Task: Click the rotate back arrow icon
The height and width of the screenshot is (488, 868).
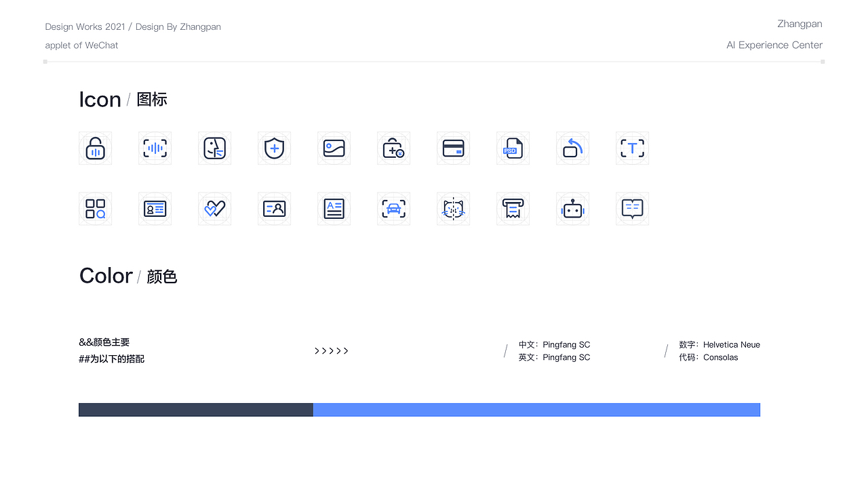Action: (572, 148)
